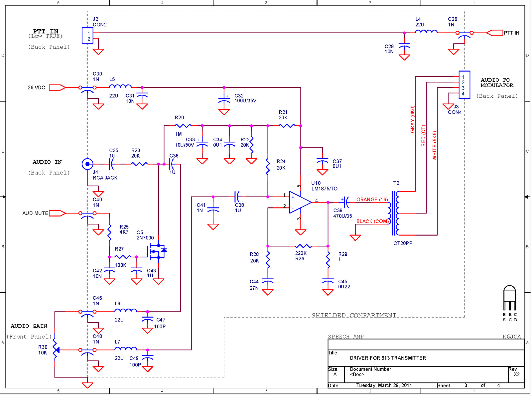The width and height of the screenshot is (532, 411).
Task: Select the C41 capacitor symbol
Action: click(x=213, y=210)
